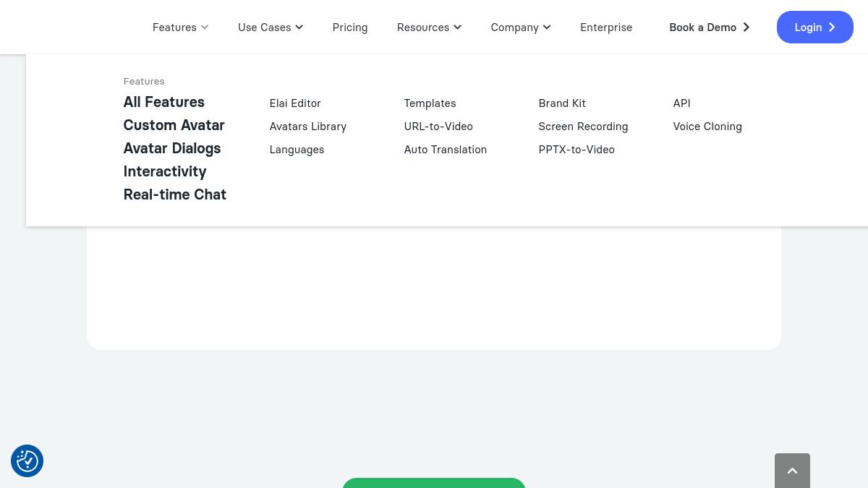The height and width of the screenshot is (488, 868).
Task: Select the Real-time Chat link
Action: click(175, 194)
